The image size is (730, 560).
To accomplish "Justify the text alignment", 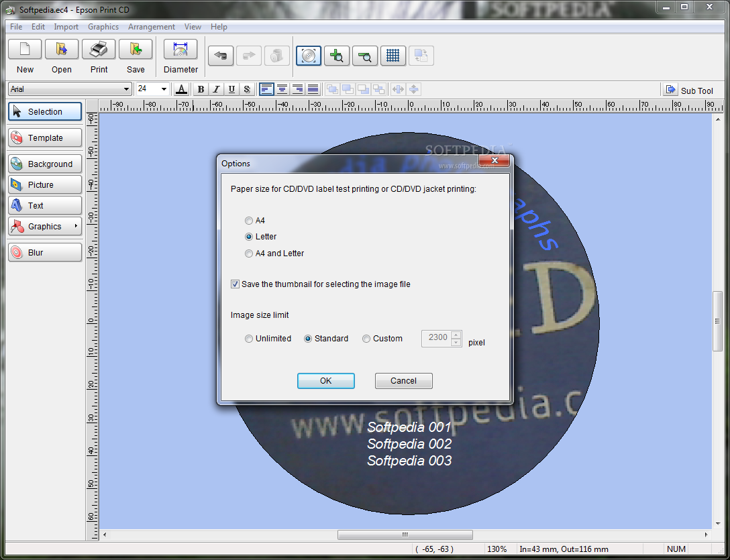I will tap(313, 89).
